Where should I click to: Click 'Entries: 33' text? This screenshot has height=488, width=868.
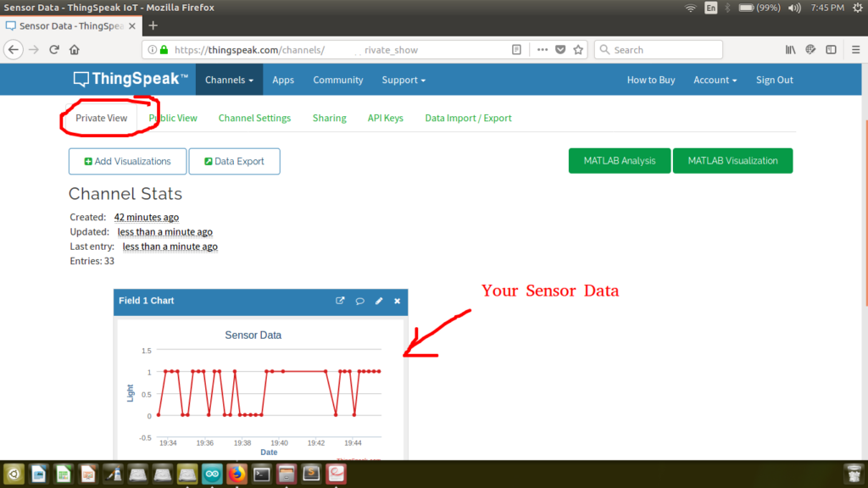pyautogui.click(x=92, y=261)
